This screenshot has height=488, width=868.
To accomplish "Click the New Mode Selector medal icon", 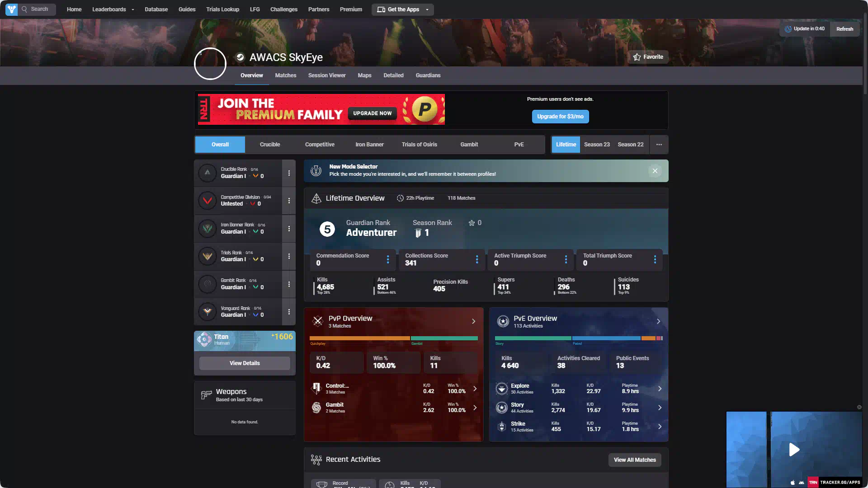I will click(x=316, y=171).
